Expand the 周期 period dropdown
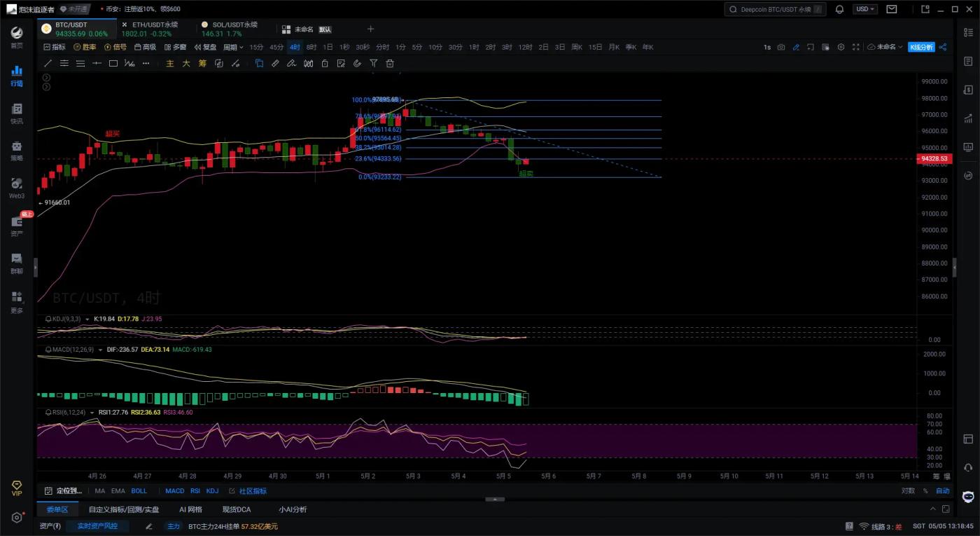This screenshot has width=980, height=536. 232,47
